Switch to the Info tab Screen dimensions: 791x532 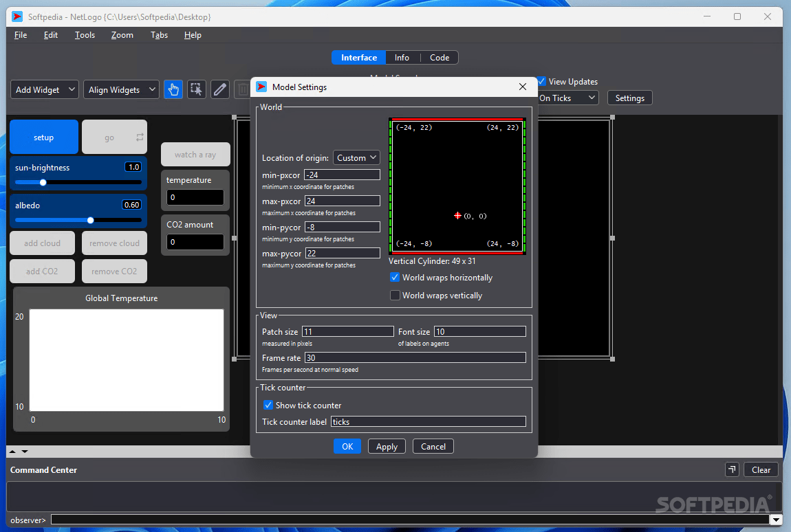click(x=402, y=58)
